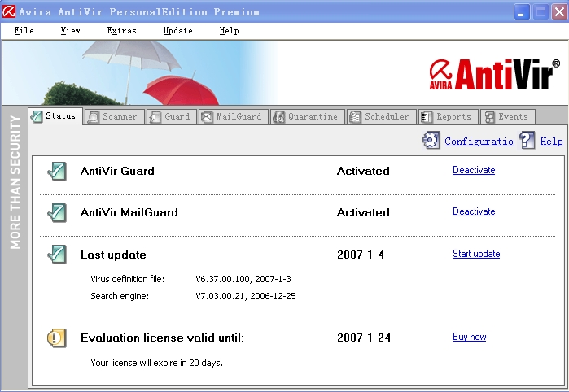569x392 pixels.
Task: Click 'Evaluation license valid until:' label
Action: coord(162,338)
